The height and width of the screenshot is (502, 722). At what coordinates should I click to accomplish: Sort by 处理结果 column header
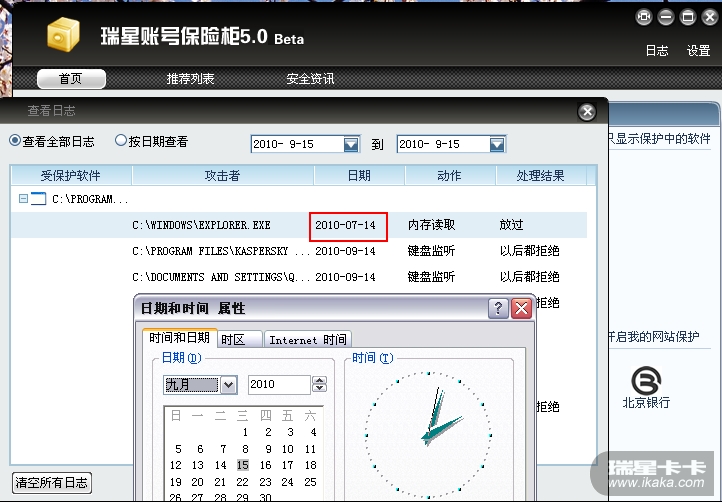(541, 175)
